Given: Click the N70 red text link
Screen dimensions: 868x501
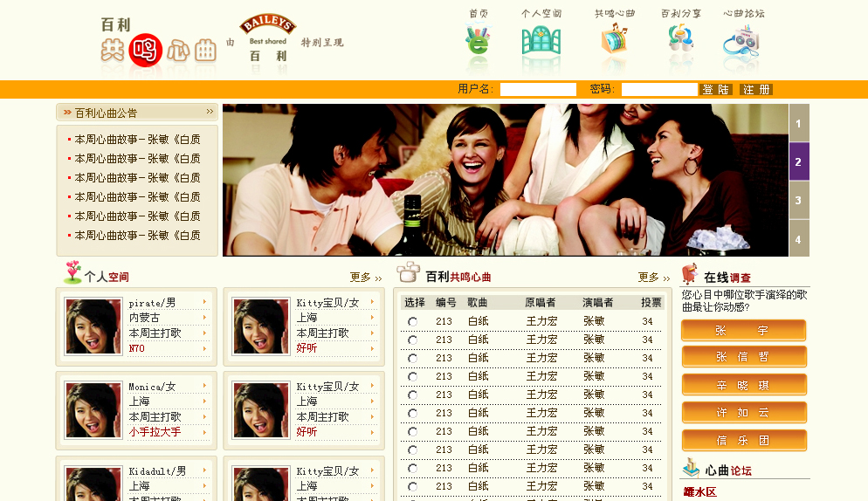Looking at the screenshot, I should (137, 348).
